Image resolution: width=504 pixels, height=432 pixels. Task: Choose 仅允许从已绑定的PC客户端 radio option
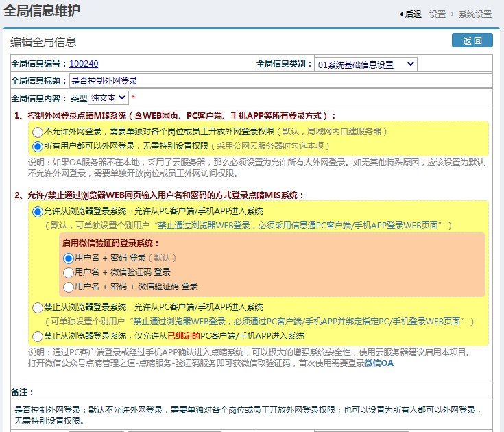point(38,337)
